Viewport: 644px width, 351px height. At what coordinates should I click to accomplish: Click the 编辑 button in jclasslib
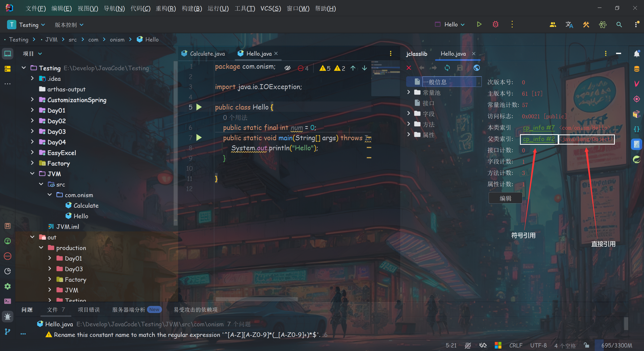[x=505, y=198]
